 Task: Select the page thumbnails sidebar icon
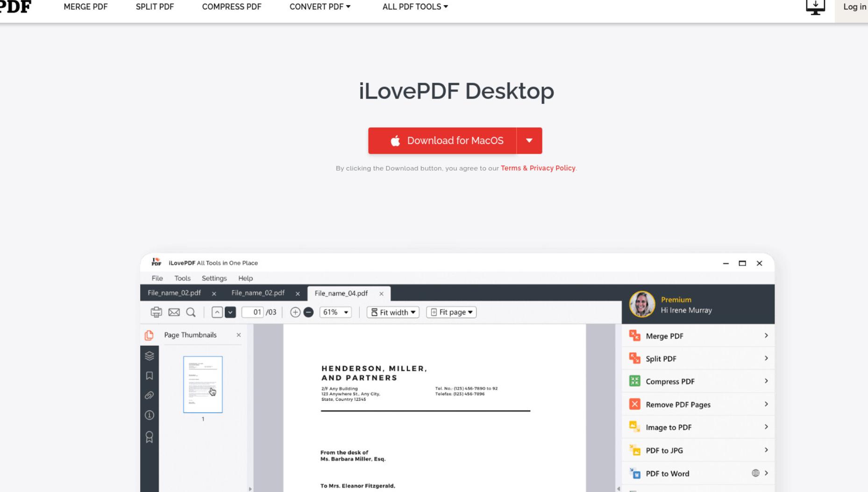pos(149,335)
